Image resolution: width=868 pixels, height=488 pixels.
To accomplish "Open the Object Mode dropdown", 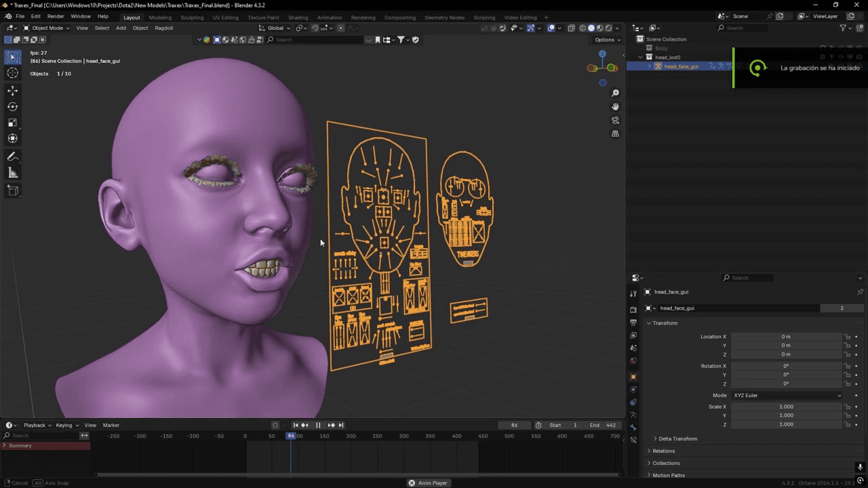I will tap(46, 28).
